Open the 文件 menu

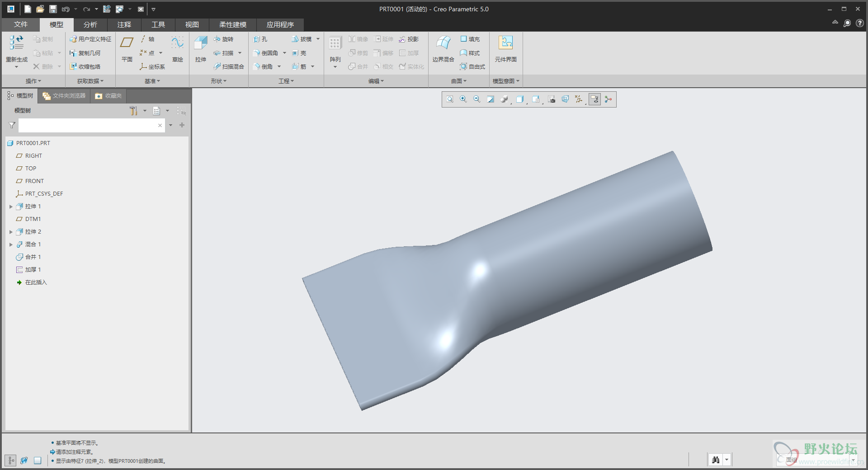coord(21,24)
